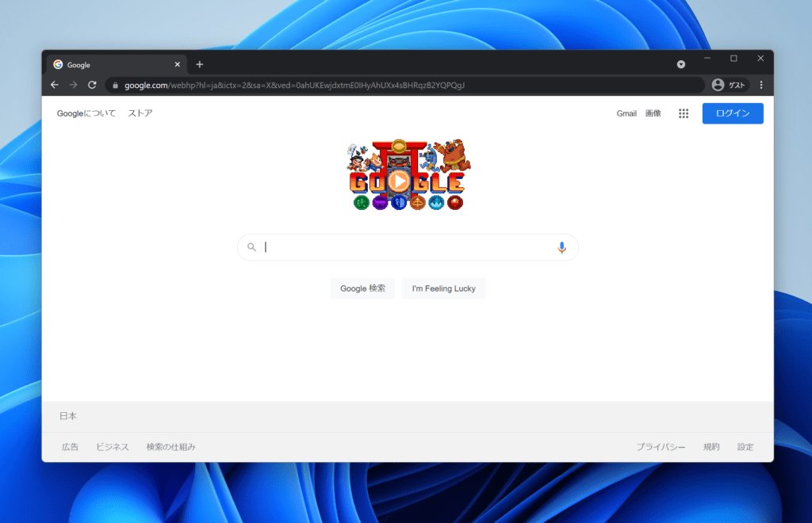
Task: Open the 規約 footer link
Action: point(711,447)
